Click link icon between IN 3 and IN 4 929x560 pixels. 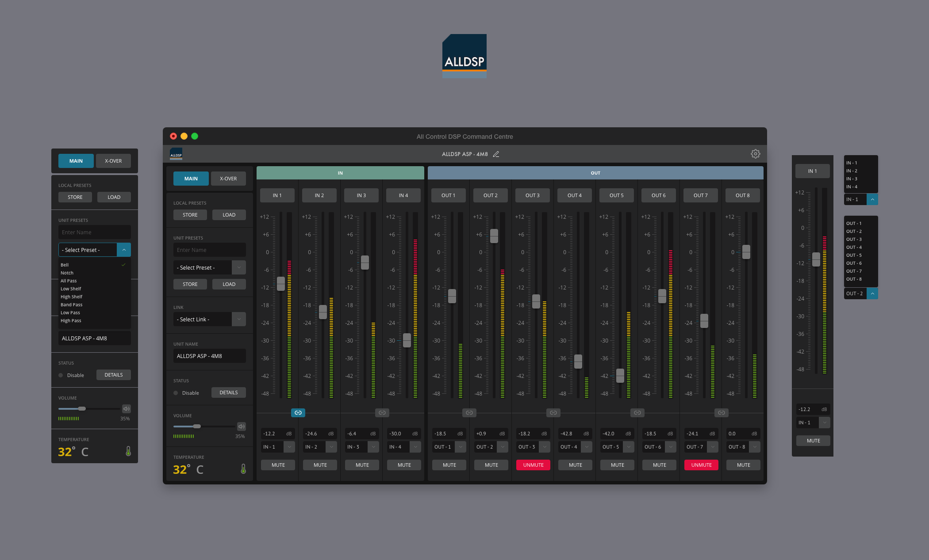pos(382,413)
